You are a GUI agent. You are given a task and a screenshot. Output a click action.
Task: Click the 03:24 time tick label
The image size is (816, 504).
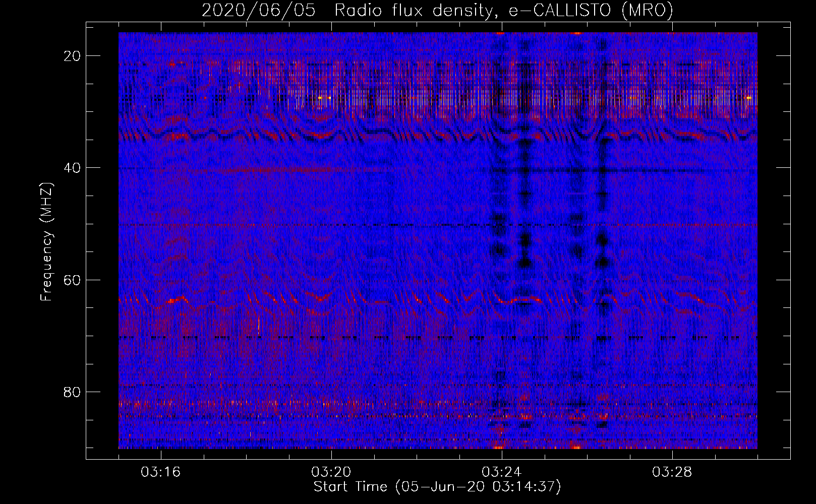coord(502,472)
